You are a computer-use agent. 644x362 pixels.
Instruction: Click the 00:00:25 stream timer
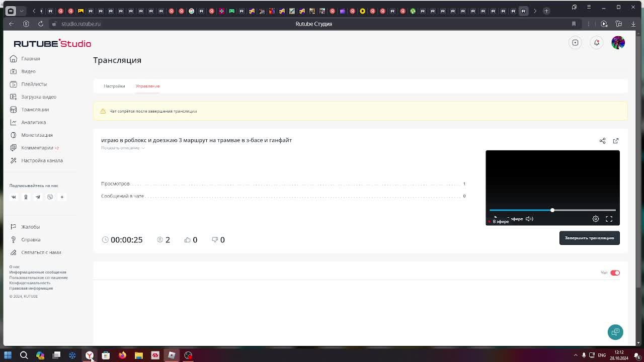[x=122, y=240]
